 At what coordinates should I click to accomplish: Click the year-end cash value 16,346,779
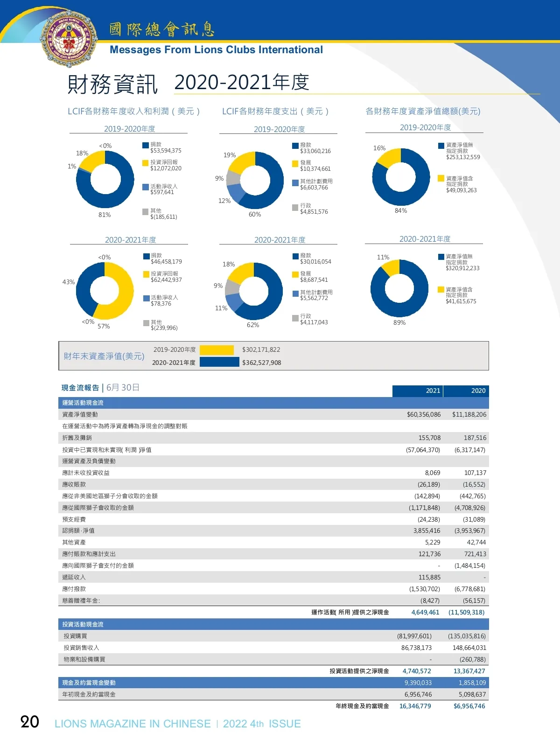415,706
